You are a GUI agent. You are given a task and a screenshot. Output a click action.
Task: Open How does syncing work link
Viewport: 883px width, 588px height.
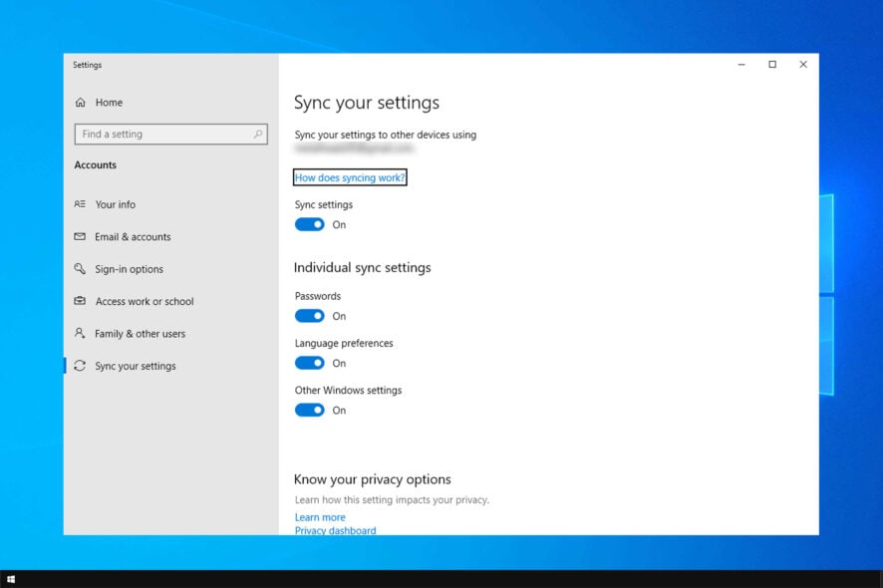350,177
